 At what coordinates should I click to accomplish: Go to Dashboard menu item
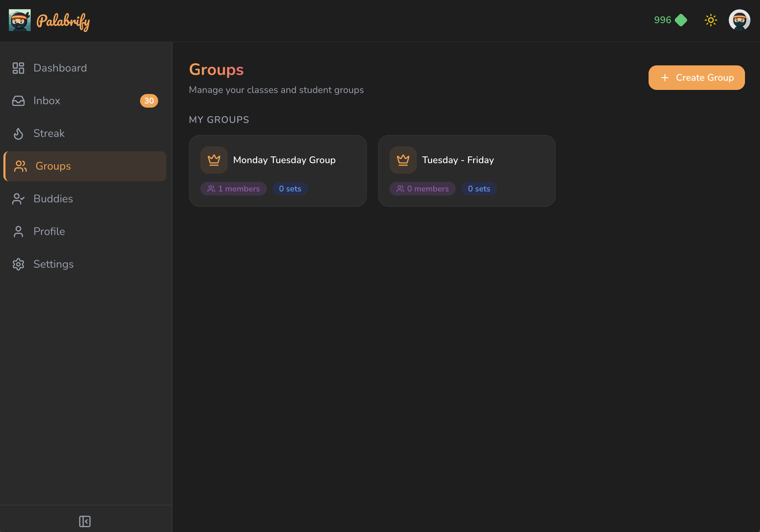point(85,68)
